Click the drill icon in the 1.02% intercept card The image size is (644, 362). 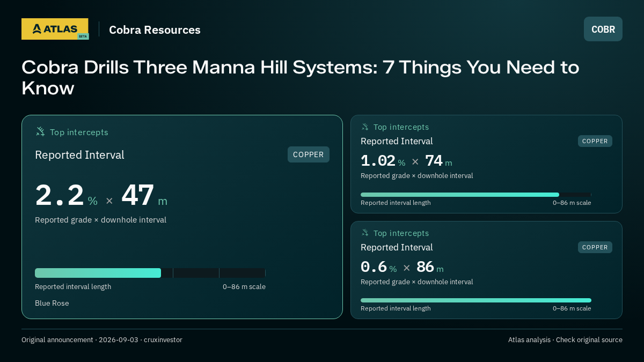[x=365, y=127]
